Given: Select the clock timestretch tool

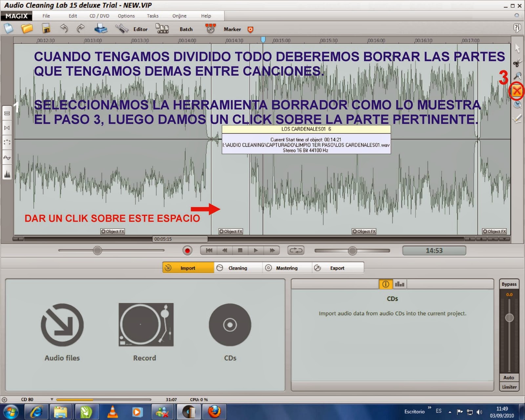Looking at the screenshot, I should 517,105.
